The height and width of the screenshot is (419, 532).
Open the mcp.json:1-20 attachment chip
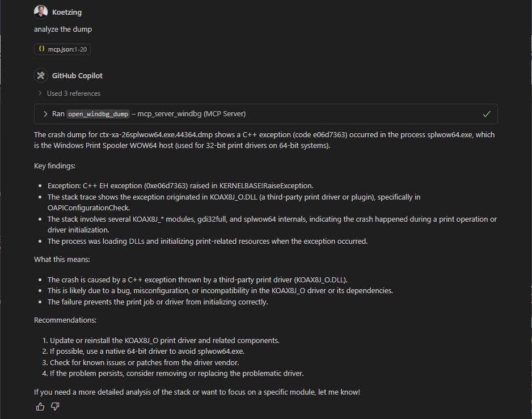(x=62, y=49)
